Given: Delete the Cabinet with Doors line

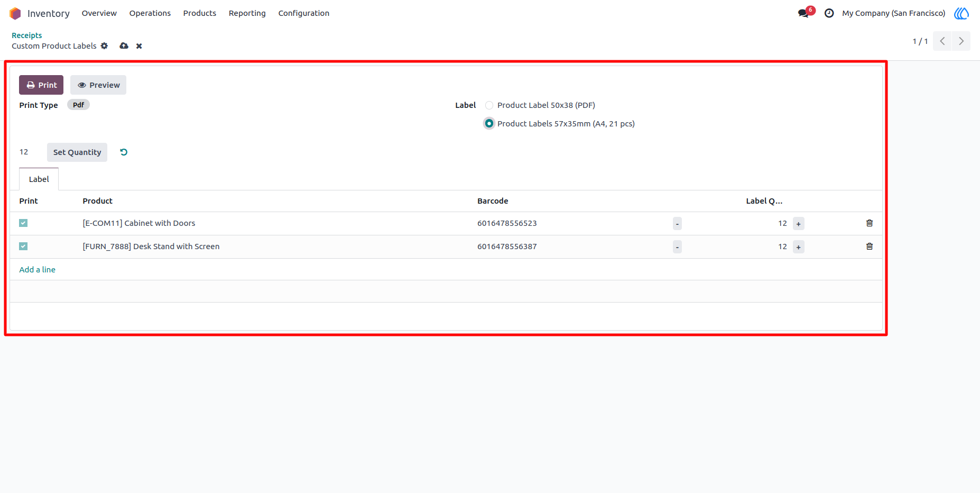Looking at the screenshot, I should coord(870,223).
